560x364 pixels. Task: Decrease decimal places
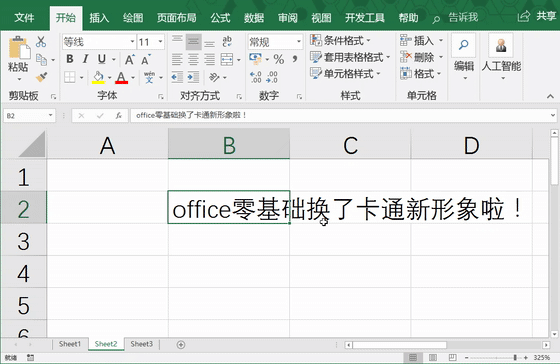[272, 77]
